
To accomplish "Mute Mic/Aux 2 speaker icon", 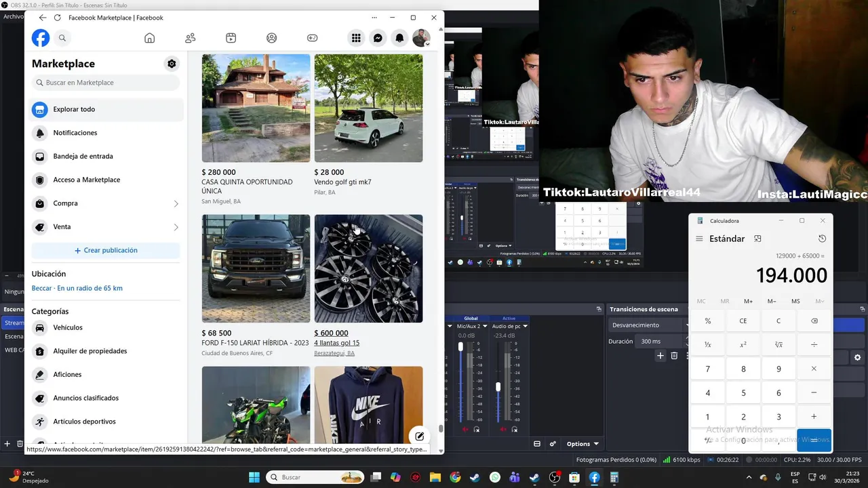I will tap(465, 430).
